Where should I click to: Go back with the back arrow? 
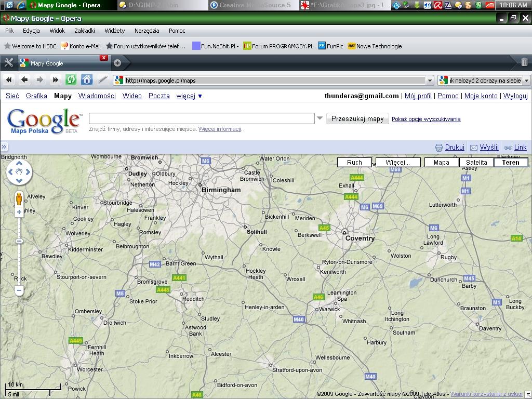pos(24,80)
